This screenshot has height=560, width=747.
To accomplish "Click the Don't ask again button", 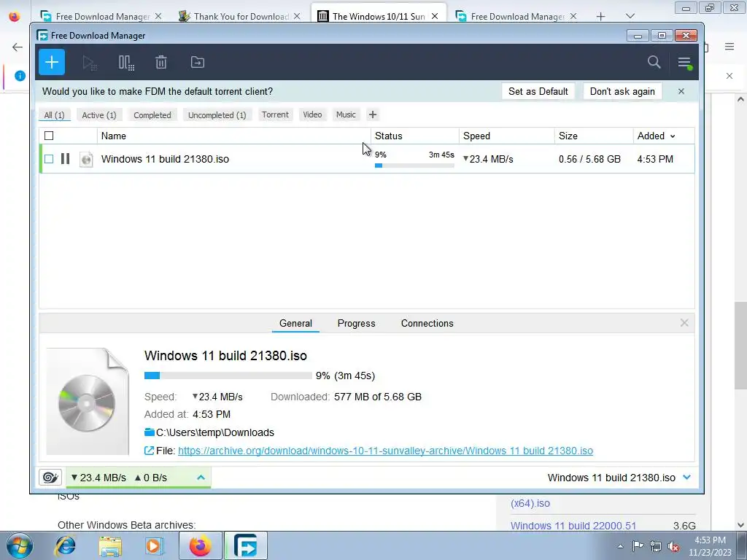I will click(622, 91).
